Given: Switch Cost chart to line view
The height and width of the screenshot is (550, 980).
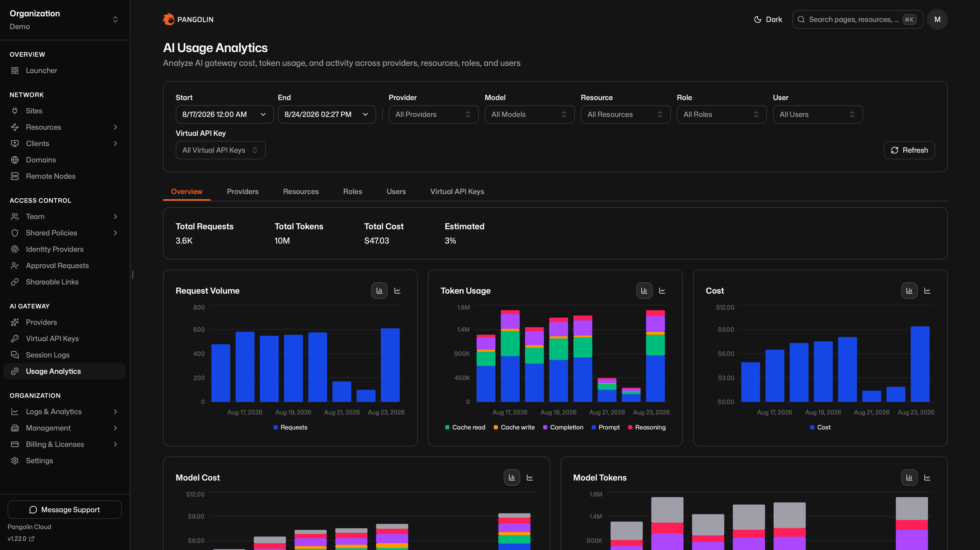Looking at the screenshot, I should pyautogui.click(x=927, y=291).
